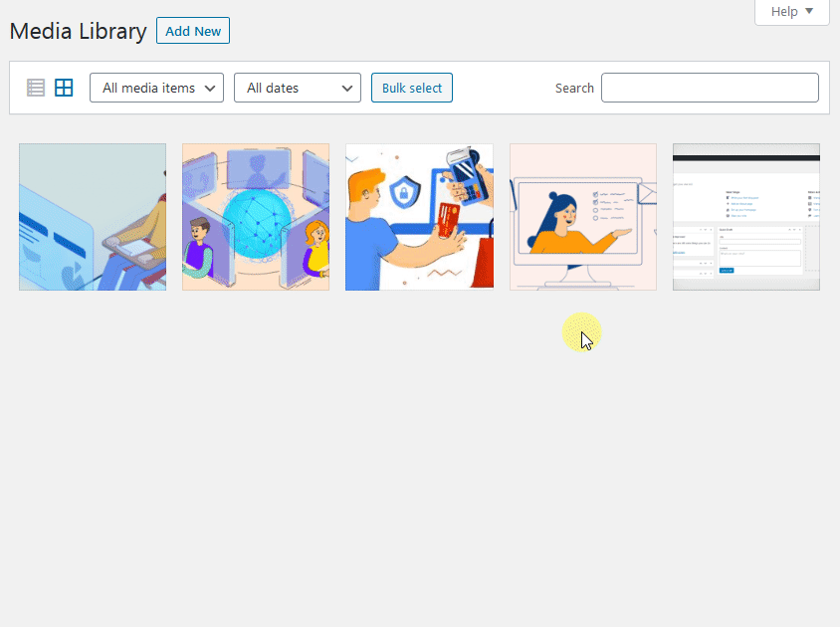
Task: Click the shield lock in payment image
Action: click(402, 193)
